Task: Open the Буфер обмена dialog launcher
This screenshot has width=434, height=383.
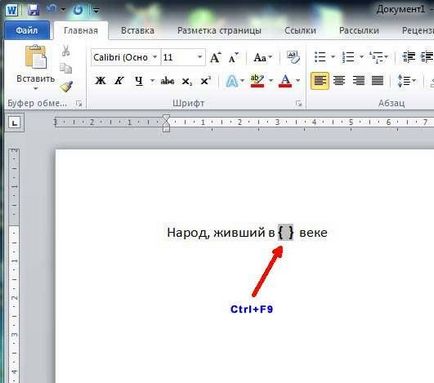Action: point(79,104)
